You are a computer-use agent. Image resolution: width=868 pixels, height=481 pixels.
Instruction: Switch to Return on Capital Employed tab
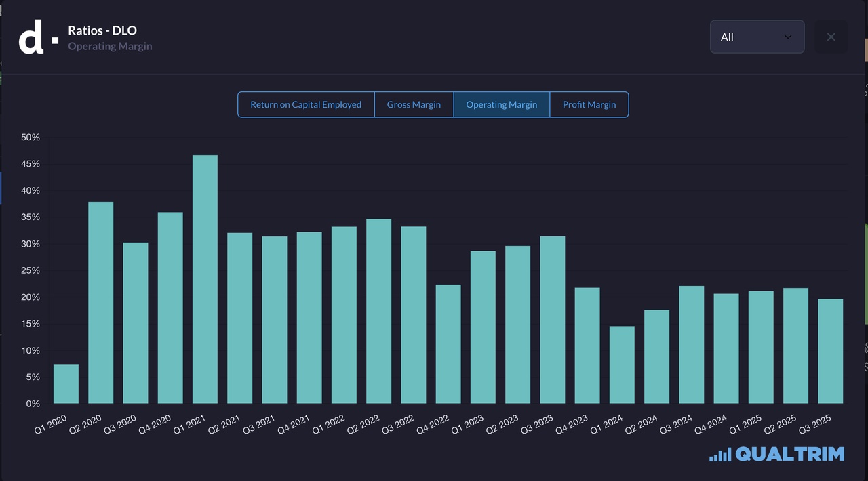tap(306, 104)
